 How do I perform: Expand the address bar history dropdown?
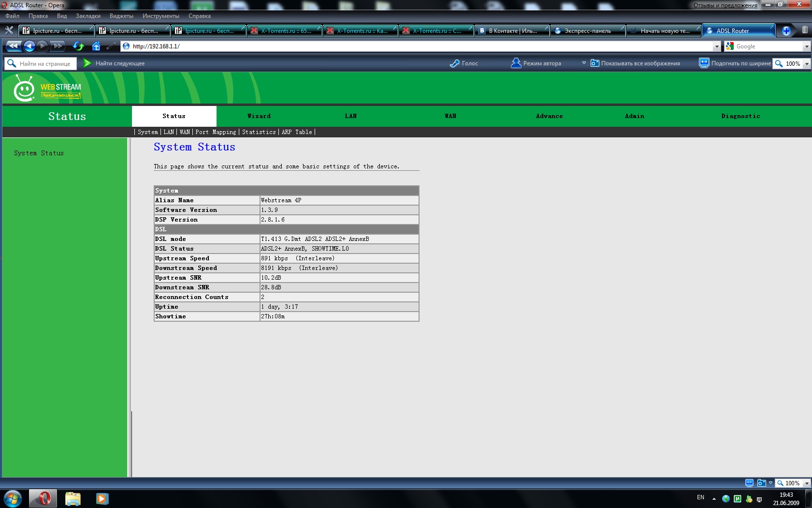coord(716,46)
